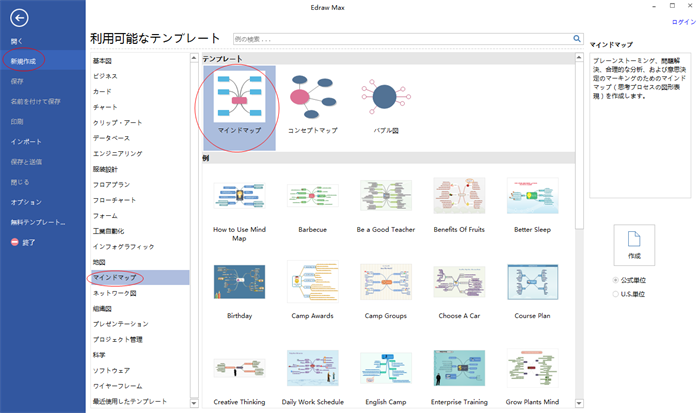Open the Camp Awards example
The image size is (700, 413).
[312, 282]
